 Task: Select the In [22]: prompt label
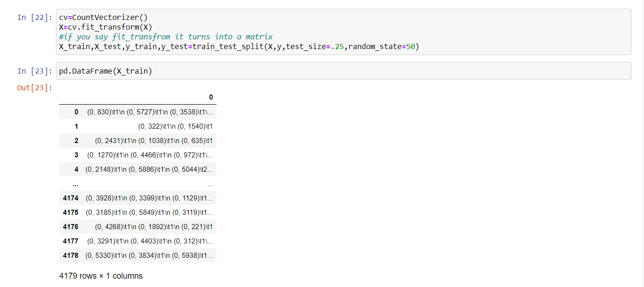[35, 17]
